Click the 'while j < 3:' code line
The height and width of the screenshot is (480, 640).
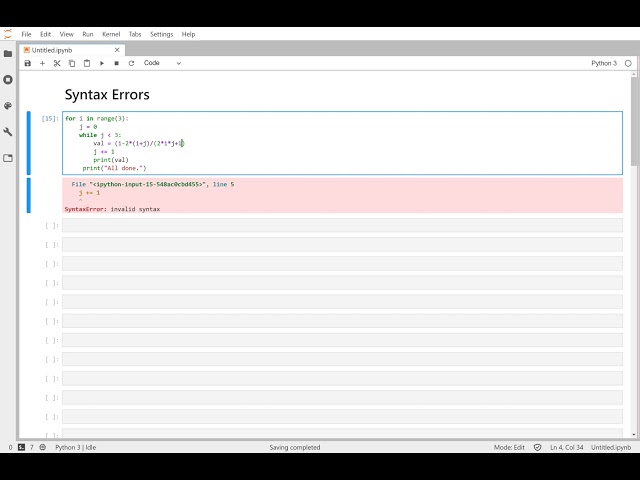pos(100,135)
